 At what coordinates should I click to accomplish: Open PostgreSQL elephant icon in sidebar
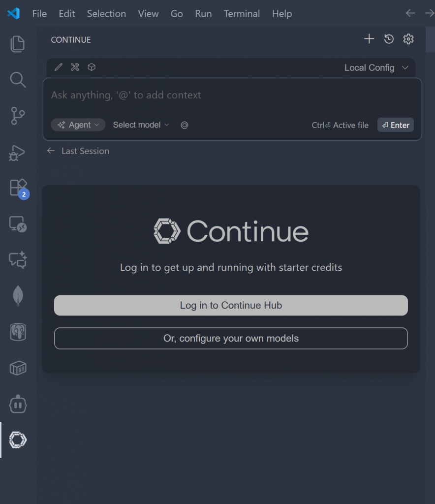[x=18, y=332]
